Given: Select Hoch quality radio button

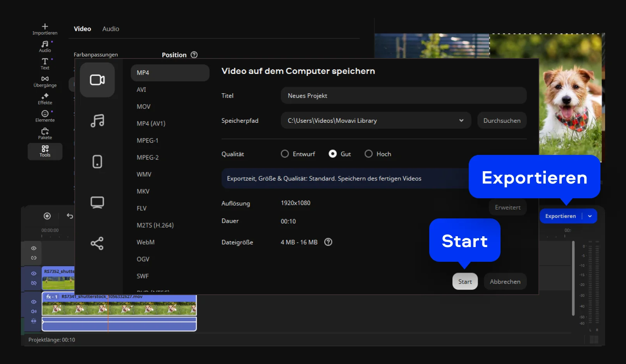Looking at the screenshot, I should coord(369,154).
